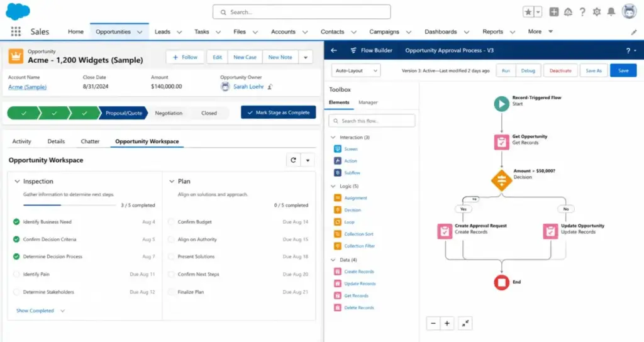Image resolution: width=644 pixels, height=342 pixels.
Task: Collapse the Plan section
Action: [172, 181]
